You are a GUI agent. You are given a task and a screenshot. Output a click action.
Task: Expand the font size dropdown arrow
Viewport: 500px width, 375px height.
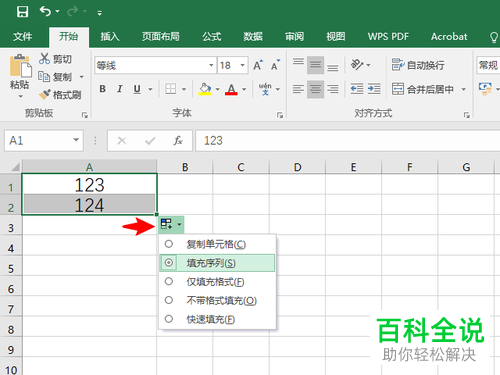point(242,65)
